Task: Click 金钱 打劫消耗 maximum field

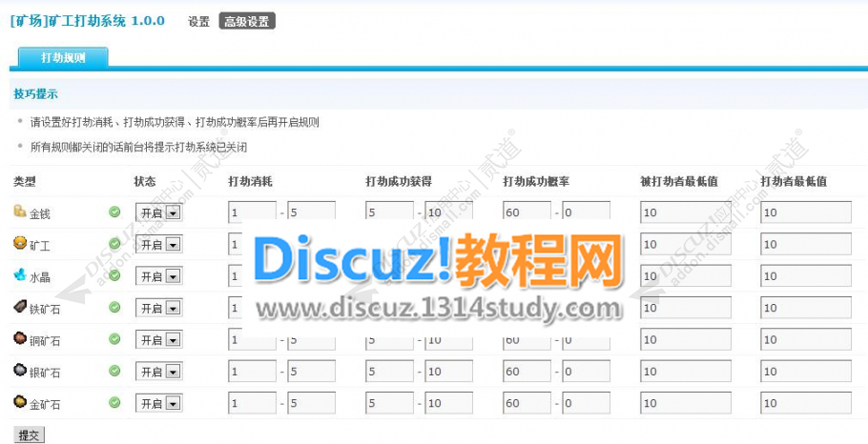Action: [x=311, y=212]
